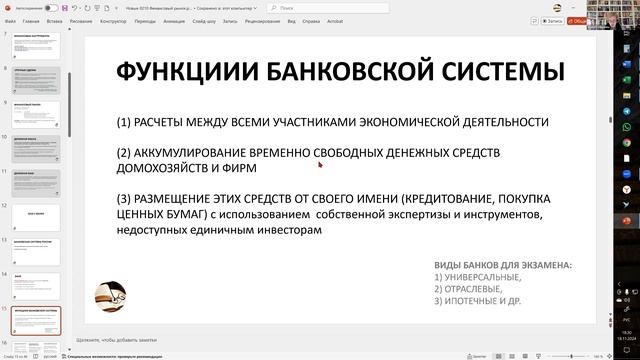The width and height of the screenshot is (640, 360).
Task: Fit slide to current window icon
Action: pos(609,356)
